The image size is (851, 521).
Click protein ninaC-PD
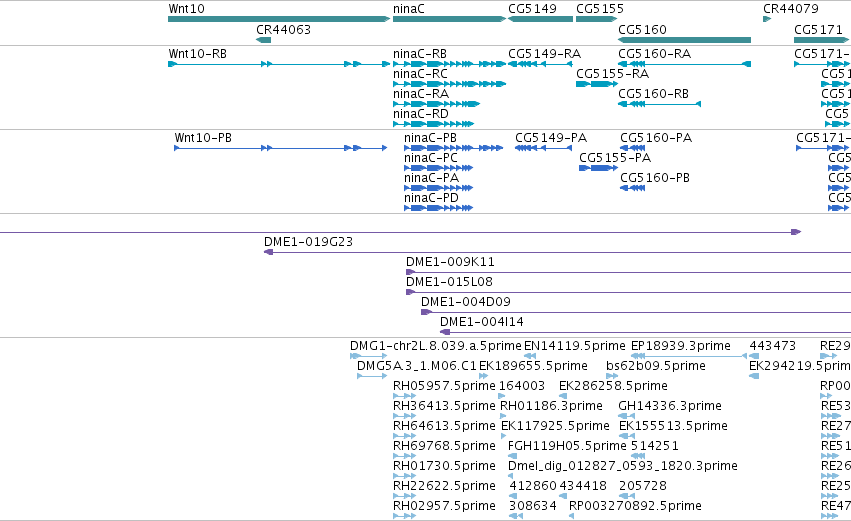click(x=439, y=208)
